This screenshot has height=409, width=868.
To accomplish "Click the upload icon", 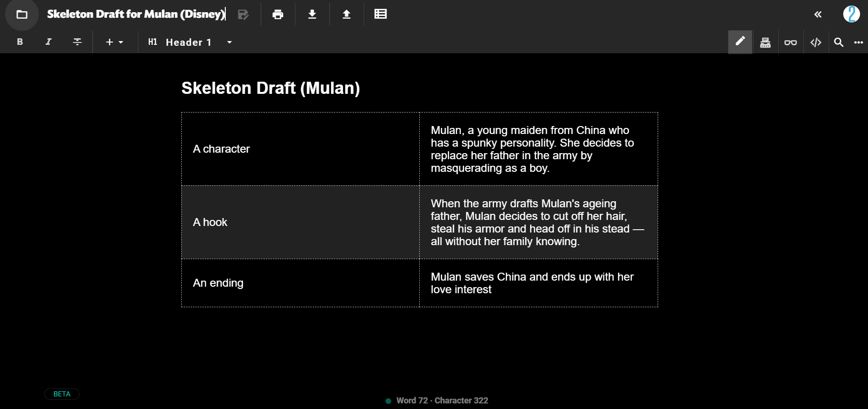I will [x=346, y=14].
